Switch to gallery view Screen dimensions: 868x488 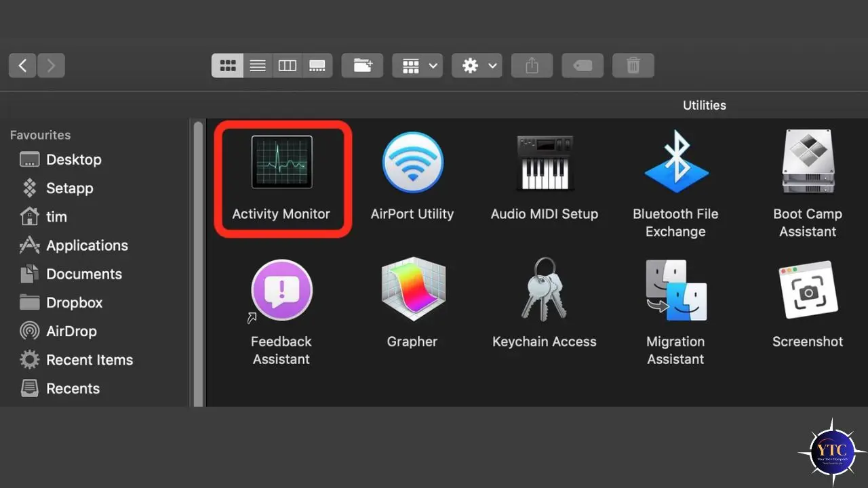coord(317,66)
